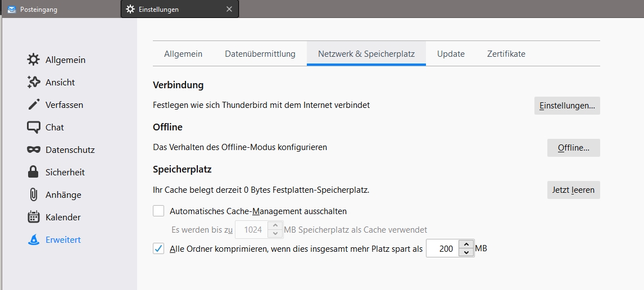Open Kalender via the calendar icon
Image resolution: width=644 pixels, height=290 pixels.
[x=34, y=217]
